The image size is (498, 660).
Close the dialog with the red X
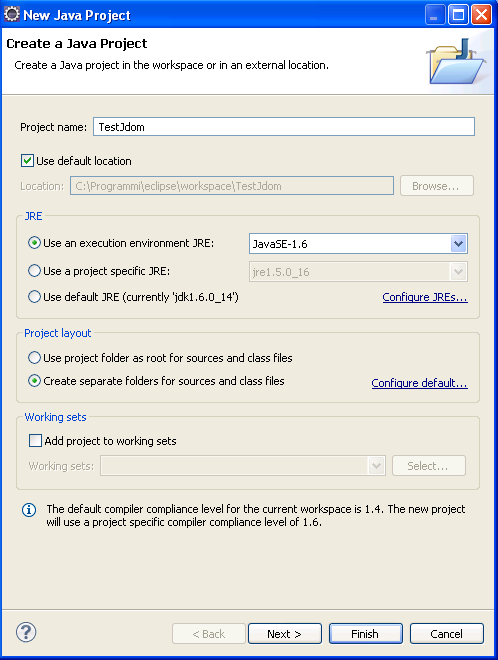click(482, 15)
